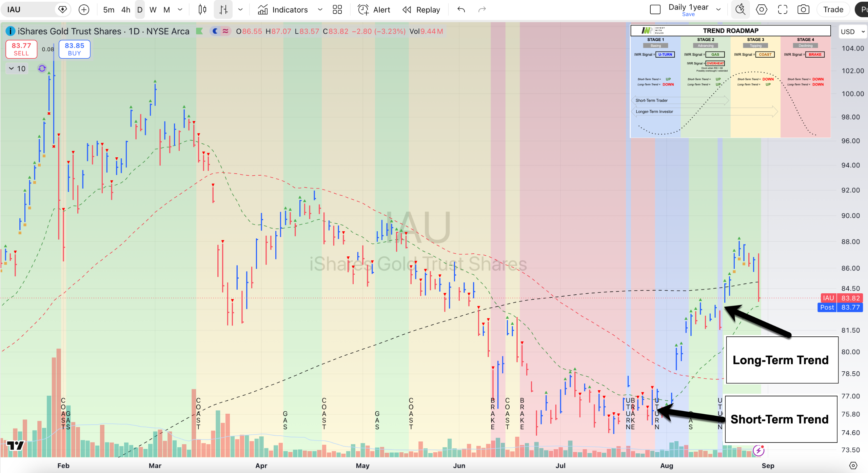Click the red IAU 83.82 price label
Viewport: 868px width, 473px height.
point(842,298)
